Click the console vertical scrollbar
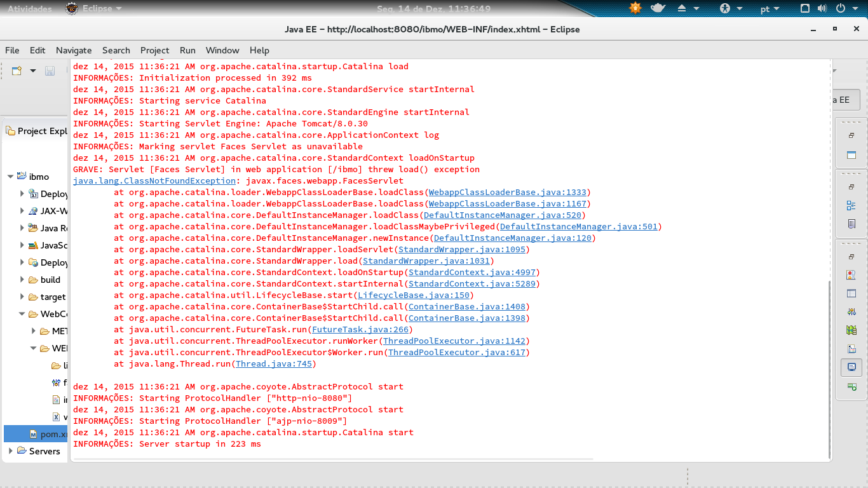This screenshot has height=488, width=868. coord(828,369)
